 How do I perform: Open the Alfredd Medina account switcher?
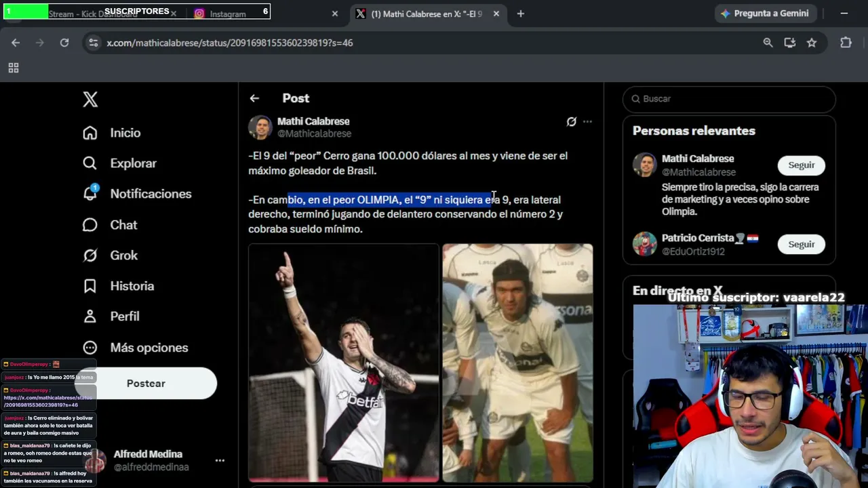(x=155, y=460)
